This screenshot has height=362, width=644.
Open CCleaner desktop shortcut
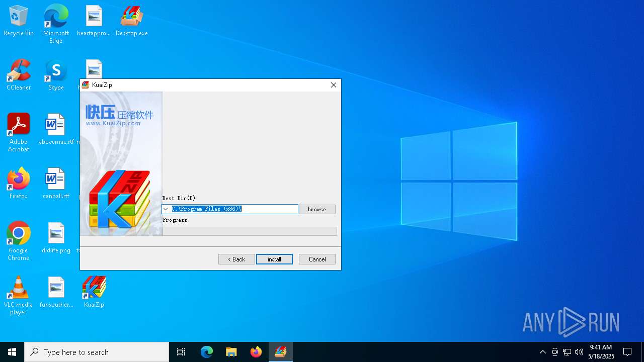coord(19,75)
